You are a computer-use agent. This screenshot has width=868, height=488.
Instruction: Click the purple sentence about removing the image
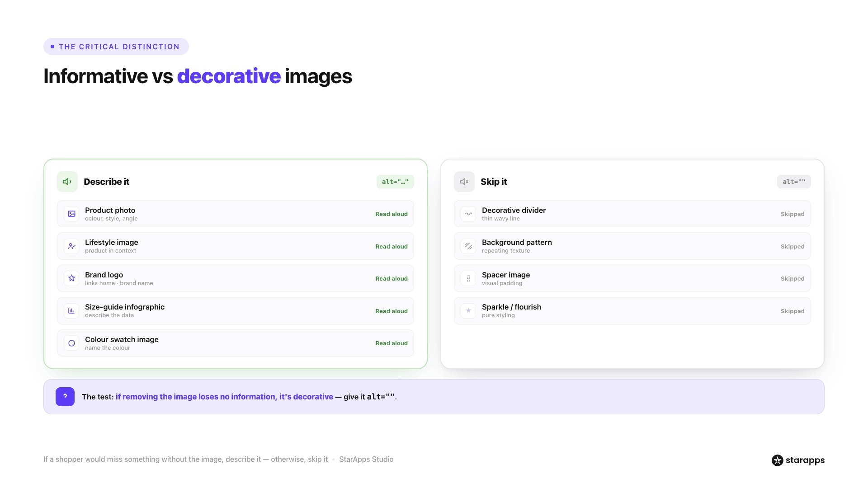tap(224, 397)
